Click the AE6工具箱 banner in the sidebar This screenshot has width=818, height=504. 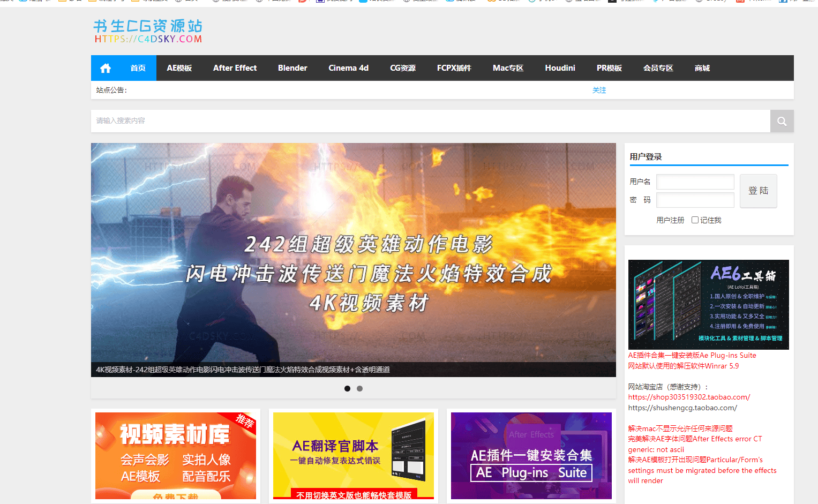708,304
